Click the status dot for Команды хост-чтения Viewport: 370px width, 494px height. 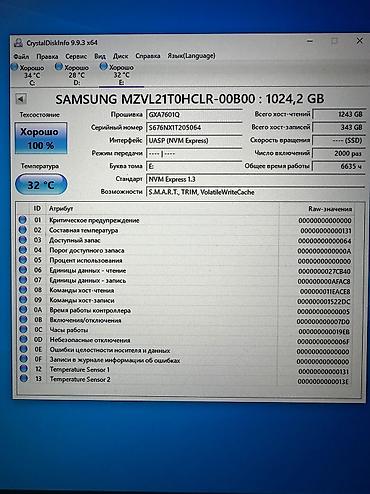23,290
